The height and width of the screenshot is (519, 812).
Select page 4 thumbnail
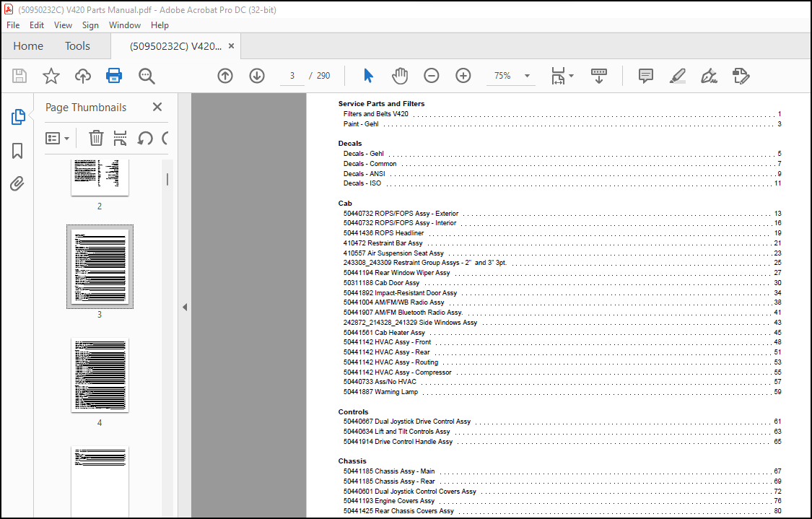[100, 375]
